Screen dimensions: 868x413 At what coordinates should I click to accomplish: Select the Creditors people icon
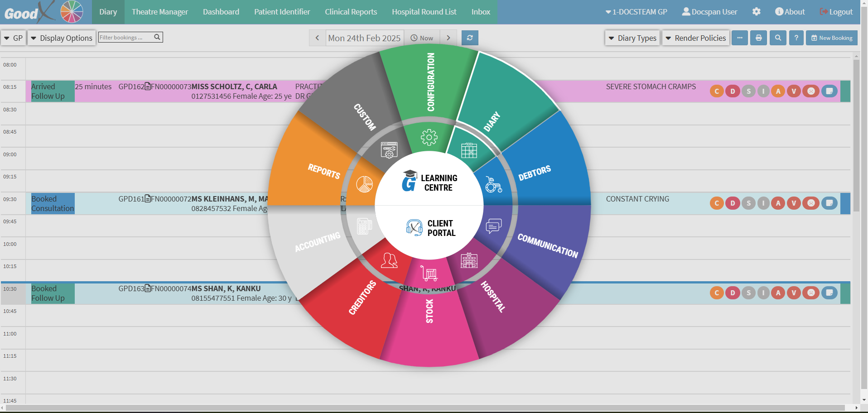click(389, 260)
